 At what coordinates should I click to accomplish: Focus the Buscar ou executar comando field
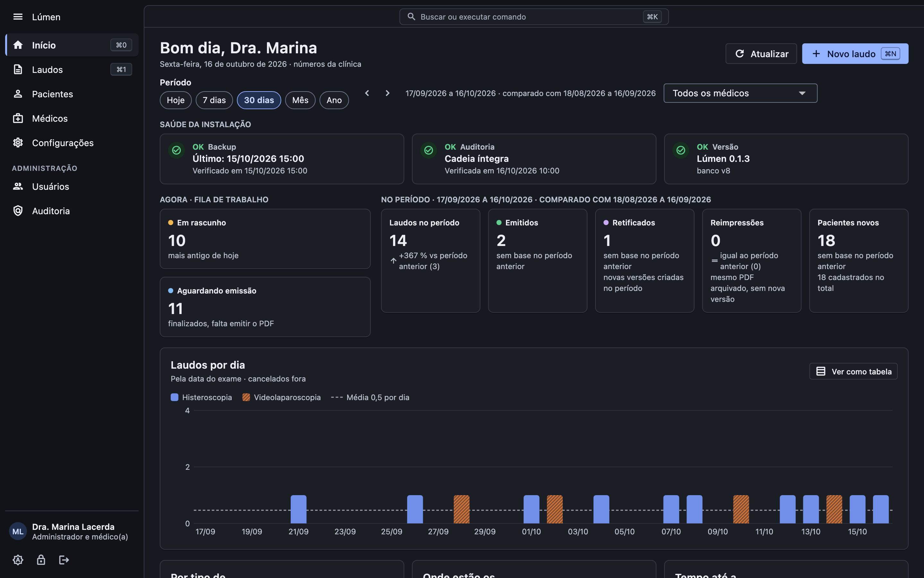[534, 17]
